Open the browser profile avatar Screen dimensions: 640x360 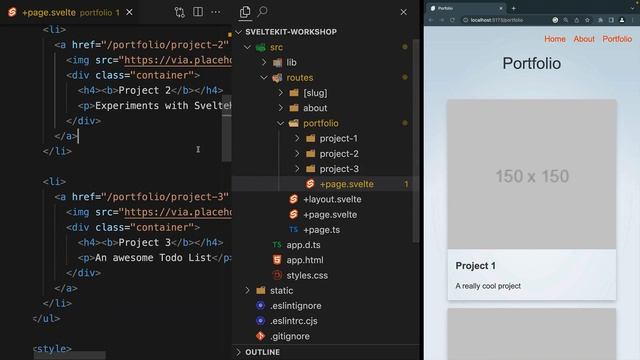click(622, 20)
